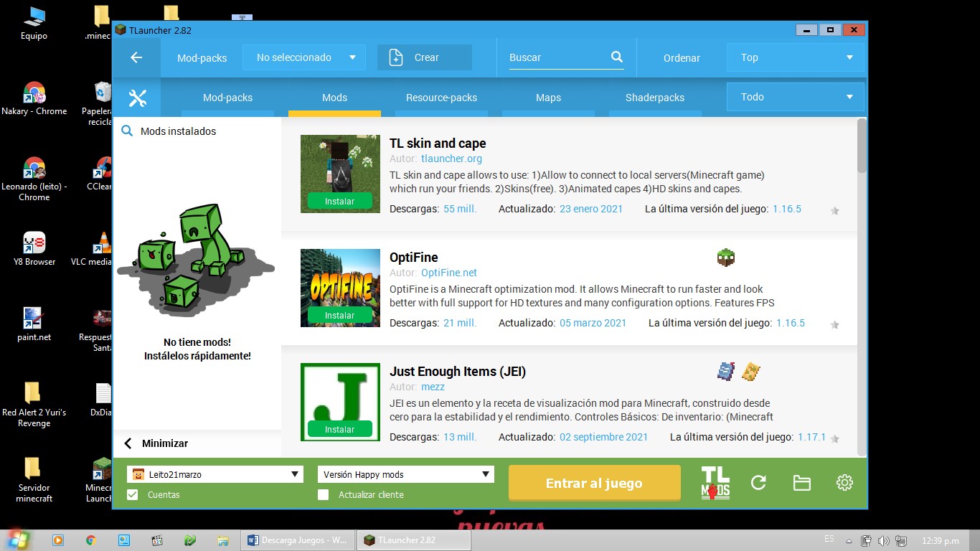Open 'Descarga Juegos' Word window in taskbar
The width and height of the screenshot is (980, 551).
(298, 540)
